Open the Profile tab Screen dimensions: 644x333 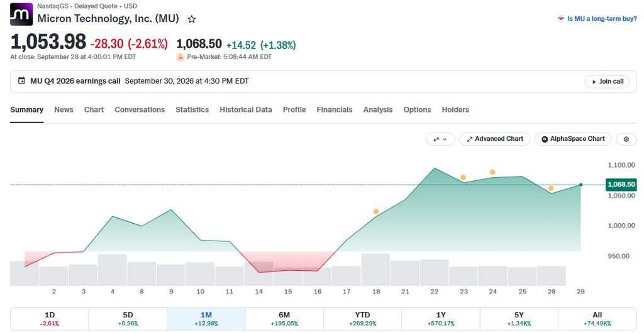point(294,110)
